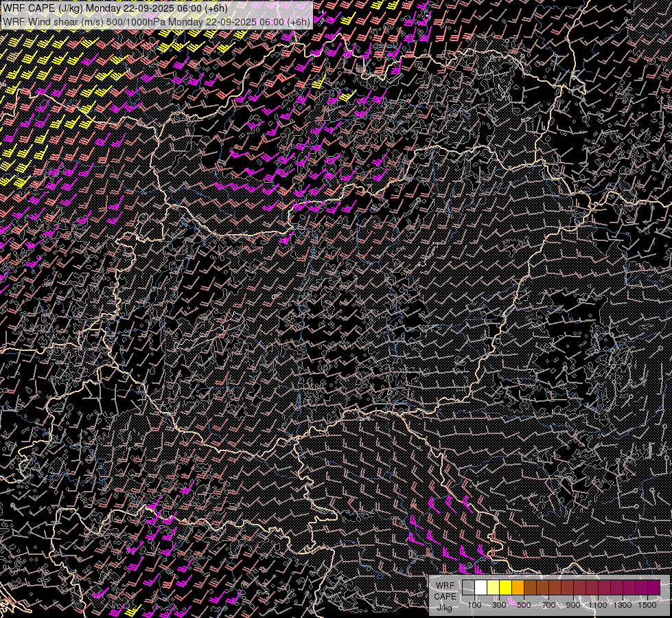
Task: Select the gray first swatch in CAPE legend
Action: [x=468, y=587]
